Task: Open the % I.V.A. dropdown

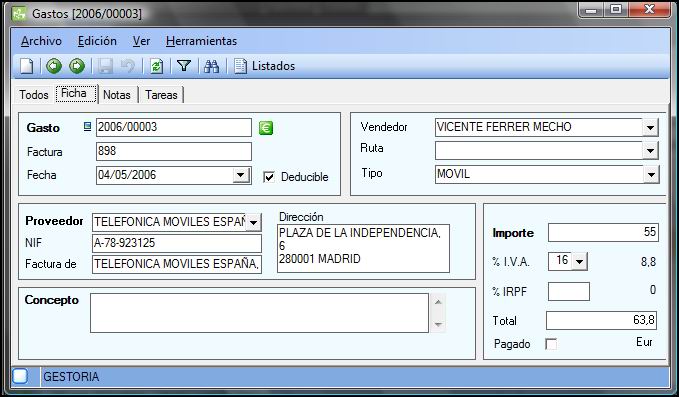Action: (x=579, y=261)
